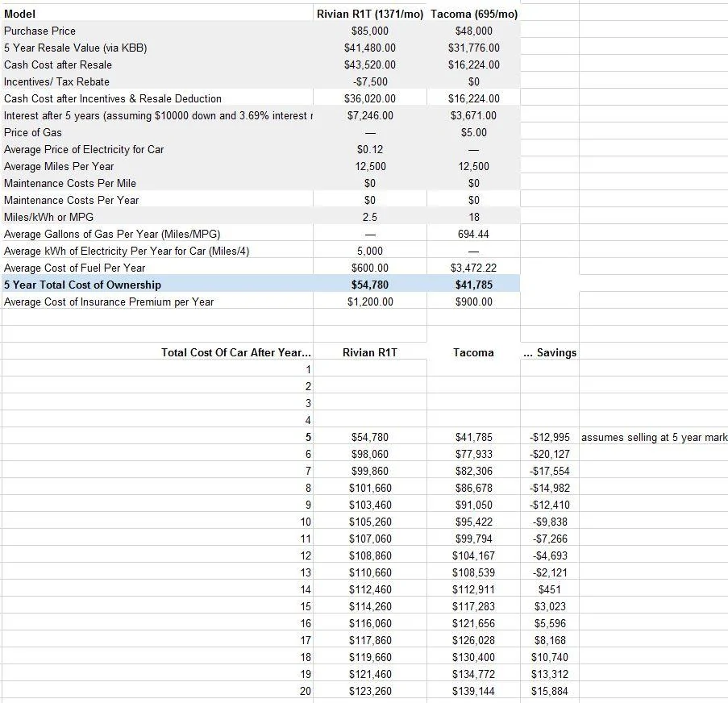Select the Rivian insurance premium $1,200.00 cell
This screenshot has height=703, width=728.
[x=369, y=302]
